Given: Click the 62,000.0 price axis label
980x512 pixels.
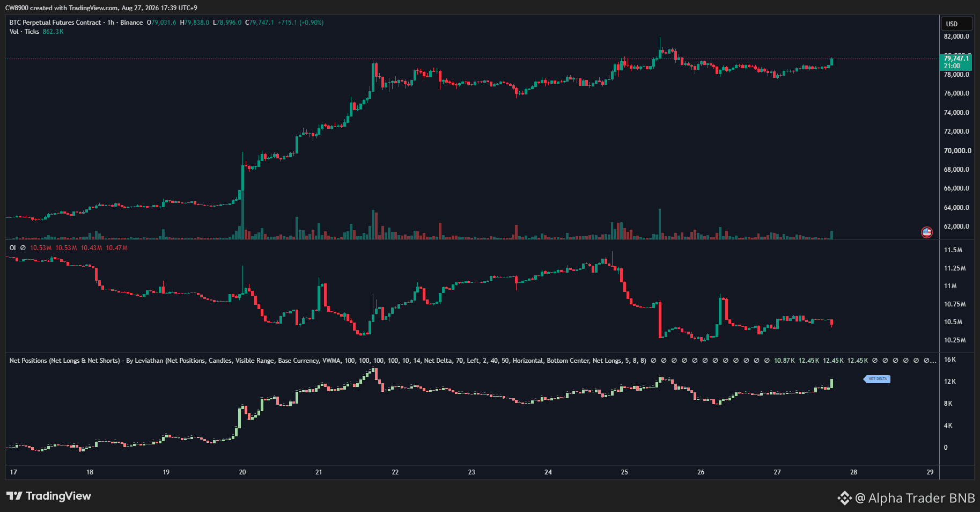Looking at the screenshot, I should (x=956, y=226).
